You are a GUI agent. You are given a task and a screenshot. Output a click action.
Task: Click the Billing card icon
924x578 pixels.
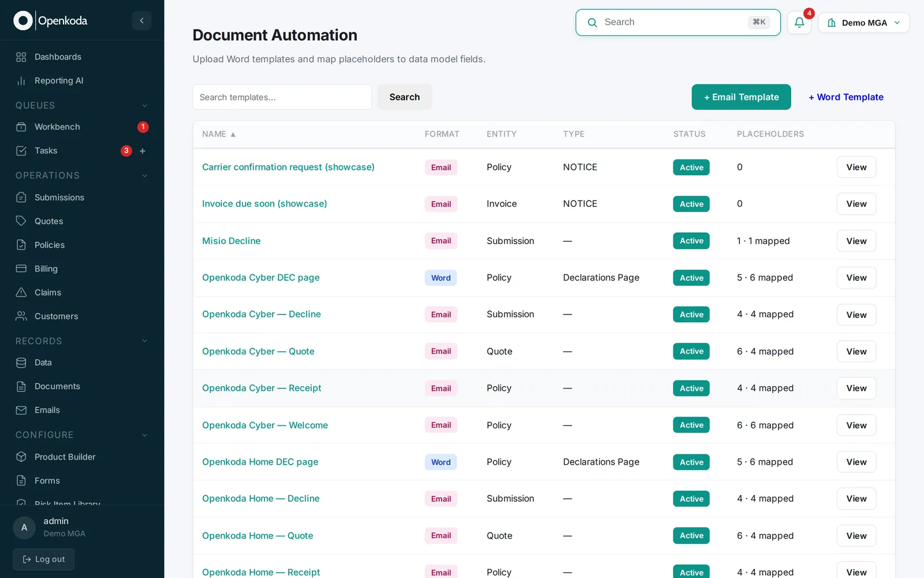coord(21,268)
